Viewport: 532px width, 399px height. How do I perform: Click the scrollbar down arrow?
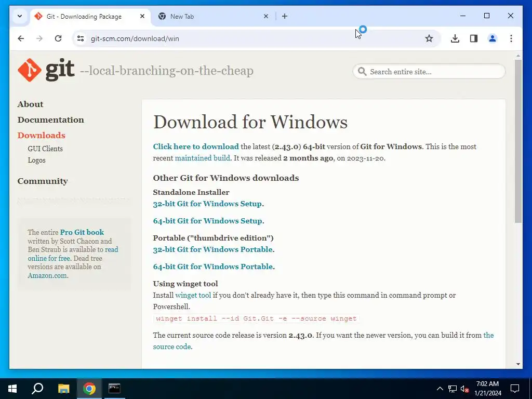click(x=518, y=364)
